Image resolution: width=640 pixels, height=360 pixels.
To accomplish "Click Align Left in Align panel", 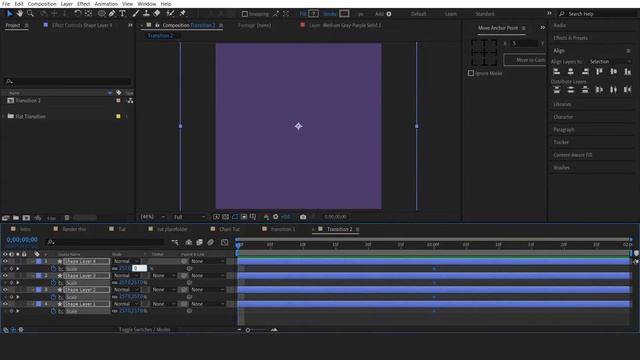I will click(x=556, y=72).
